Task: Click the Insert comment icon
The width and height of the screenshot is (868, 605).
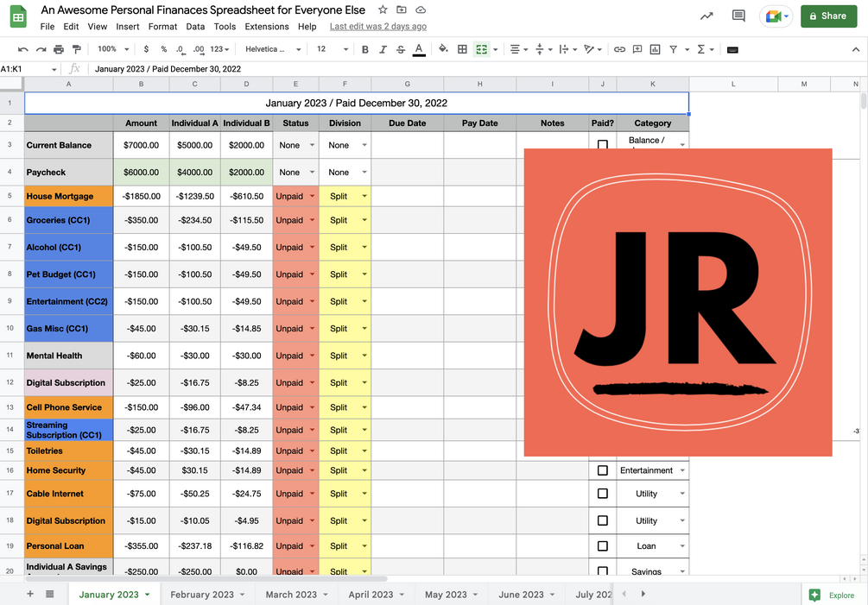Action: pos(637,49)
